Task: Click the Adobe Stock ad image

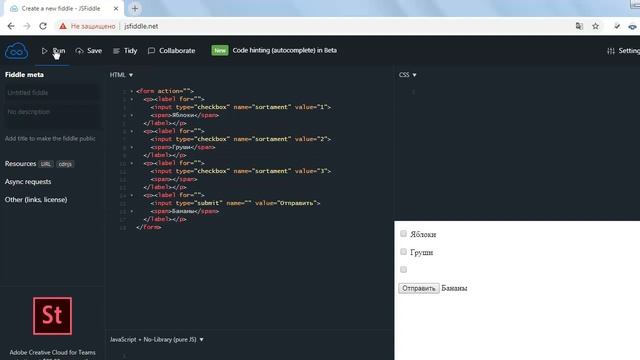Action: pos(52,316)
